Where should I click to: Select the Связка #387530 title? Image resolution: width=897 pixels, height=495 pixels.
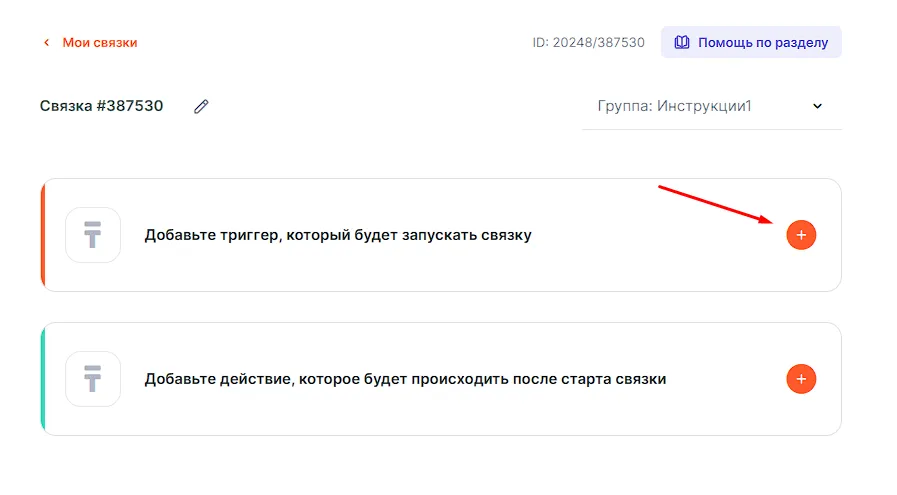click(102, 106)
